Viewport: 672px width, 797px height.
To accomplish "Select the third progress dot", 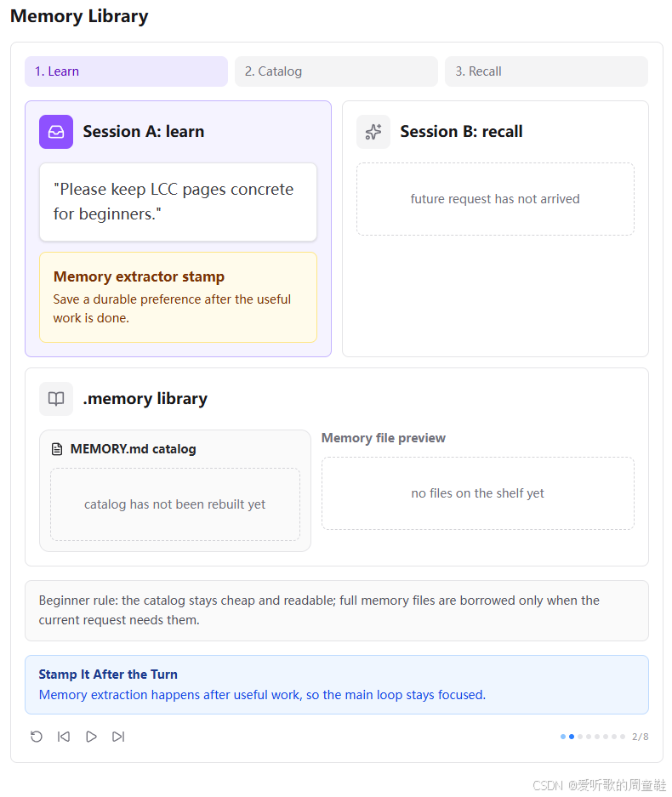I will 580,737.
